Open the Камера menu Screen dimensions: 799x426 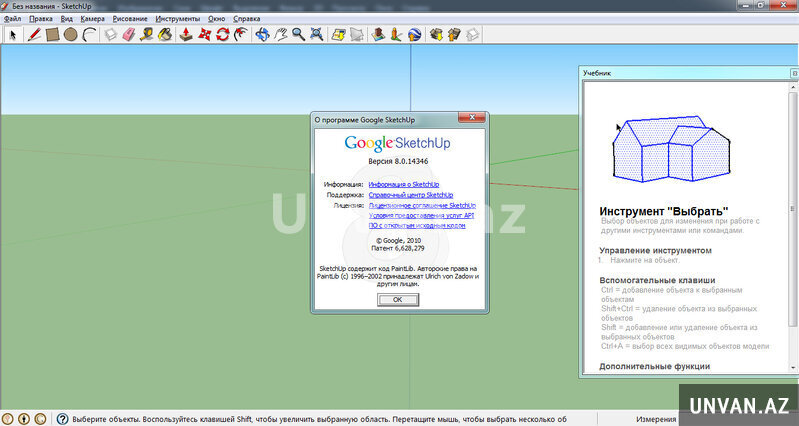pos(92,19)
